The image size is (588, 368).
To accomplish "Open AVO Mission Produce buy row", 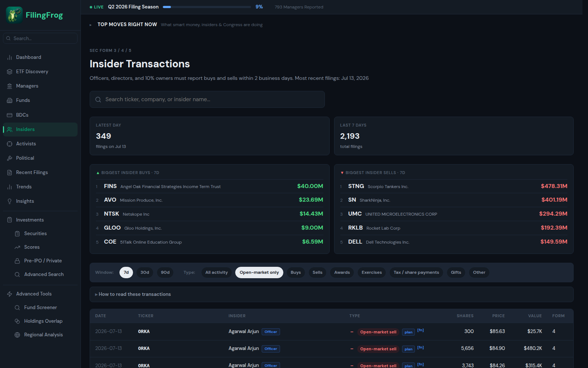I will click(x=209, y=200).
